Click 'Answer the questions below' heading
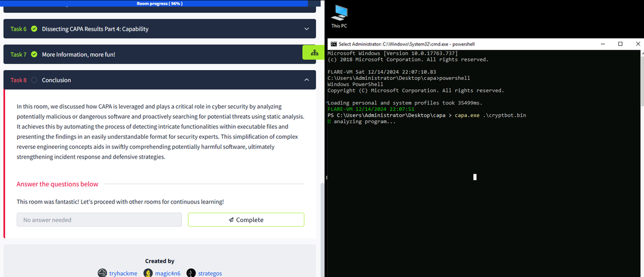 click(x=57, y=184)
